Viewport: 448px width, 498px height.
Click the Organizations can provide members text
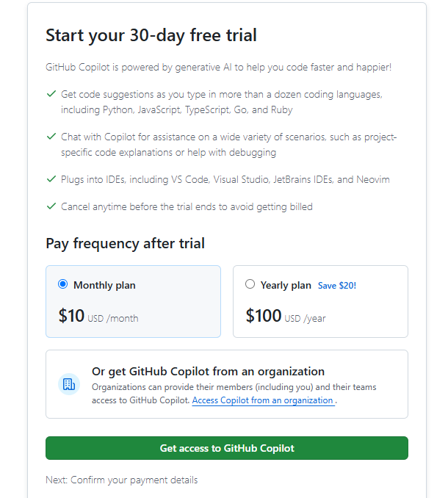[x=234, y=386]
